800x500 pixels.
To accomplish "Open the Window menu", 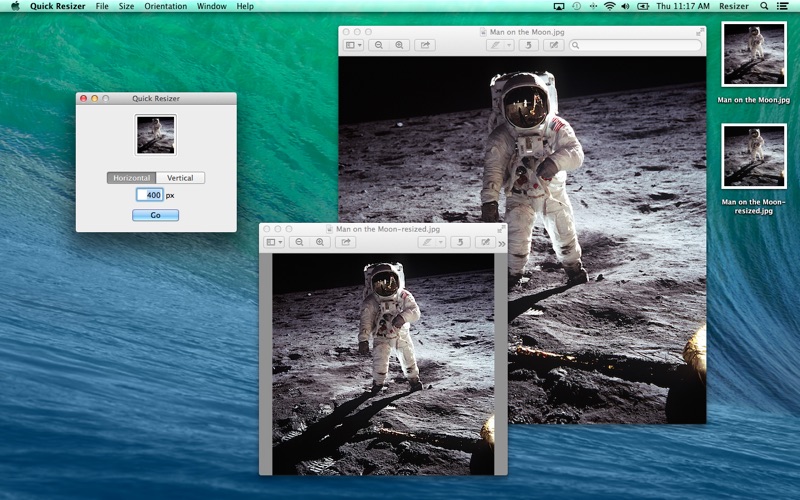I will pos(212,6).
